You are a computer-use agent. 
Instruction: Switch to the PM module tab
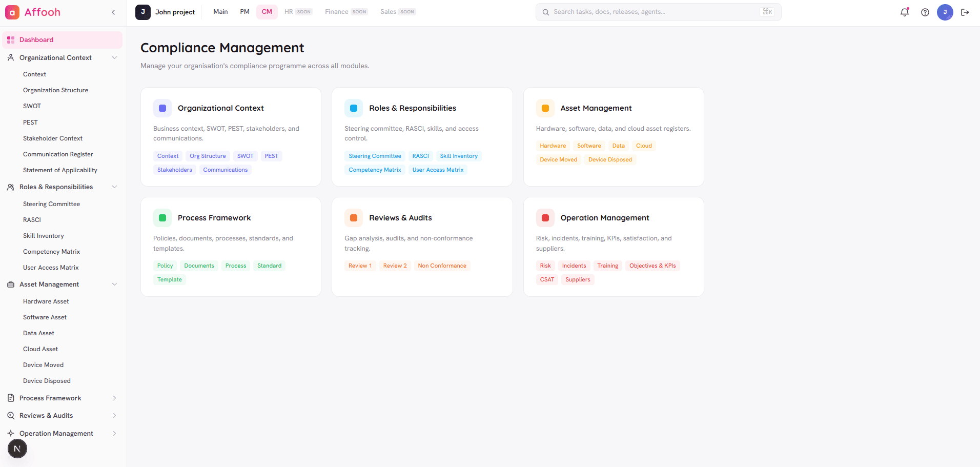(244, 12)
